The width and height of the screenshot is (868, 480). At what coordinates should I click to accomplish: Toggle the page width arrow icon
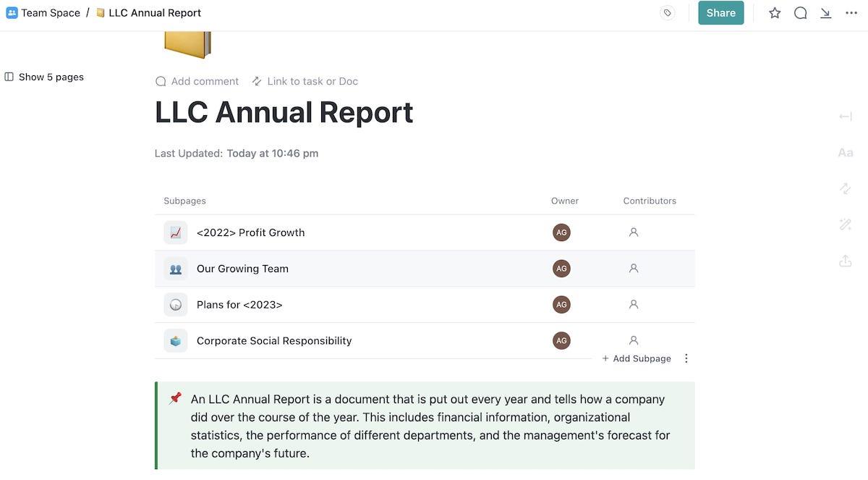pos(845,117)
